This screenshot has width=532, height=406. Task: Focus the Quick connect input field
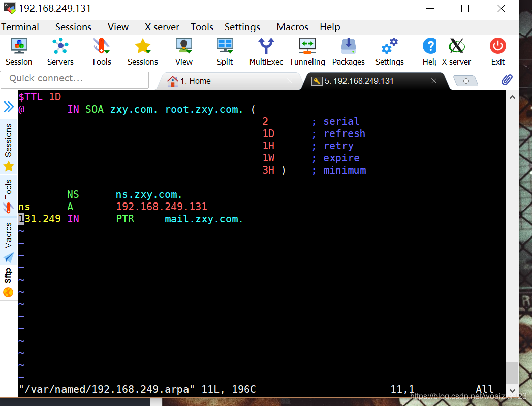coord(74,79)
